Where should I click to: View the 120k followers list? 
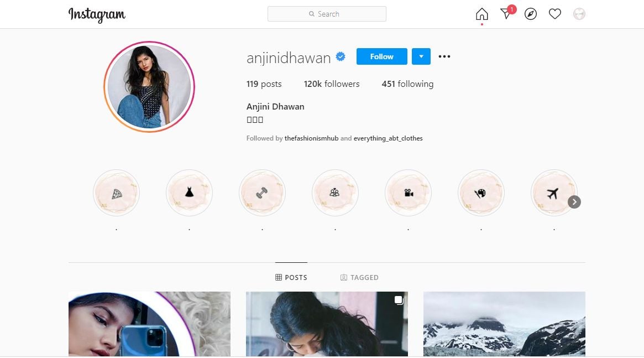[332, 84]
